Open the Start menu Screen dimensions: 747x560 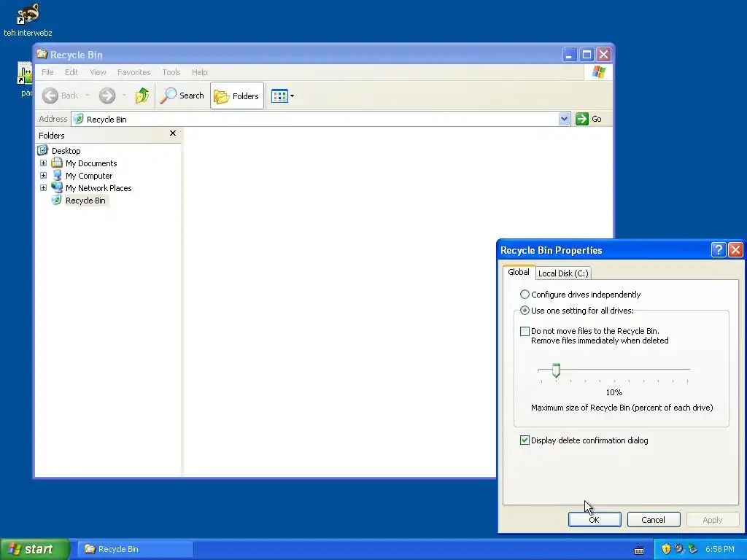click(34, 549)
